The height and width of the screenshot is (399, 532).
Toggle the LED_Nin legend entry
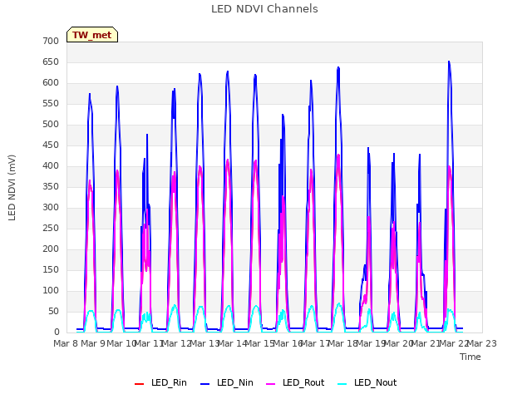pos(227,382)
